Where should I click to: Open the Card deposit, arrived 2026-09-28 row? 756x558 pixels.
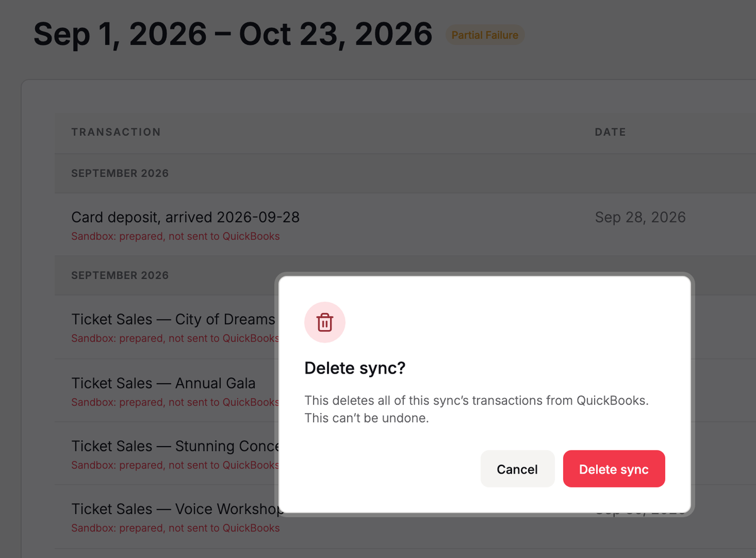(x=405, y=225)
